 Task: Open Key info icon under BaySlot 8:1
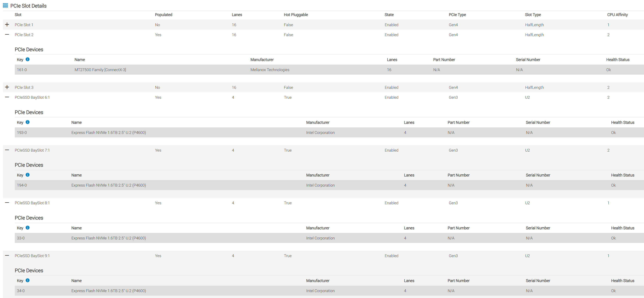point(28,228)
